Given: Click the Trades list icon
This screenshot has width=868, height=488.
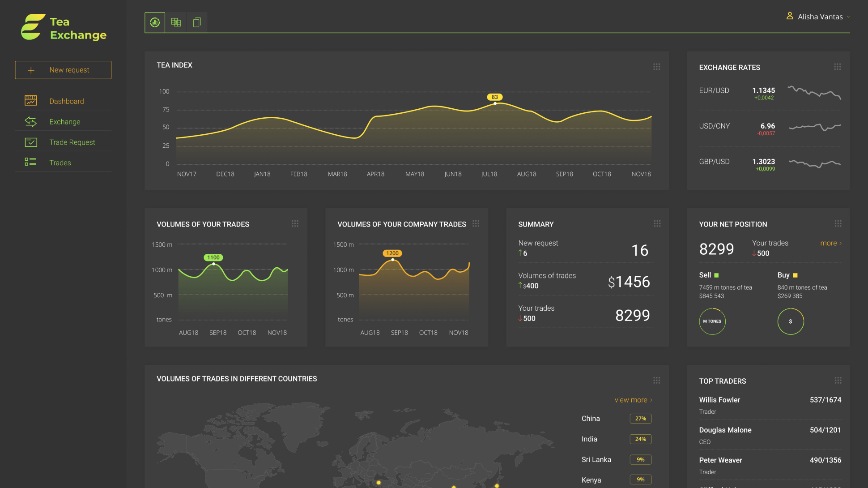Looking at the screenshot, I should (30, 162).
